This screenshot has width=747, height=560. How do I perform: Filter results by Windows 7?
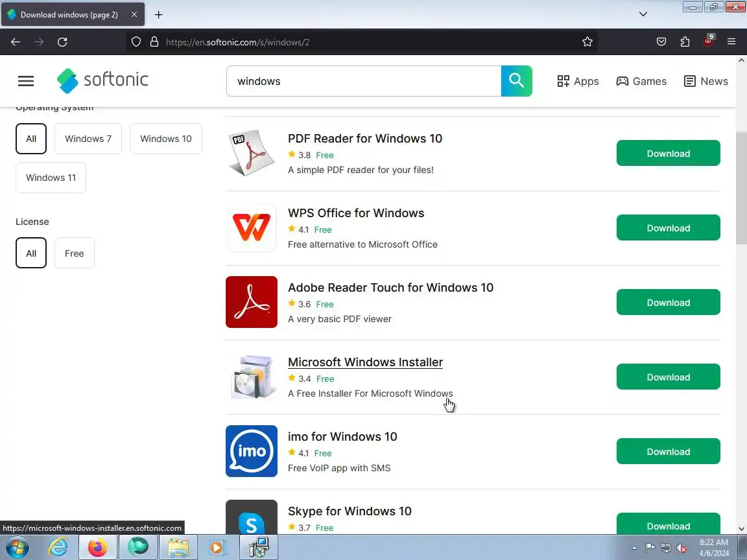click(x=88, y=139)
